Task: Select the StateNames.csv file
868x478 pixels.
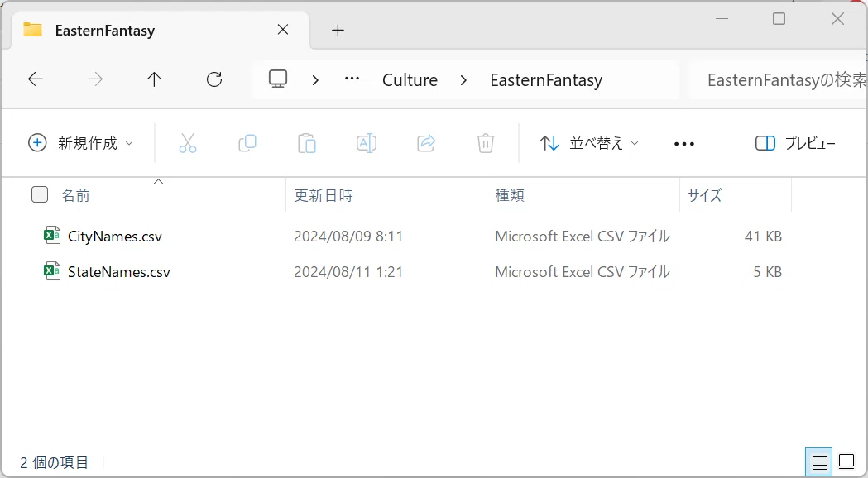Action: point(119,271)
